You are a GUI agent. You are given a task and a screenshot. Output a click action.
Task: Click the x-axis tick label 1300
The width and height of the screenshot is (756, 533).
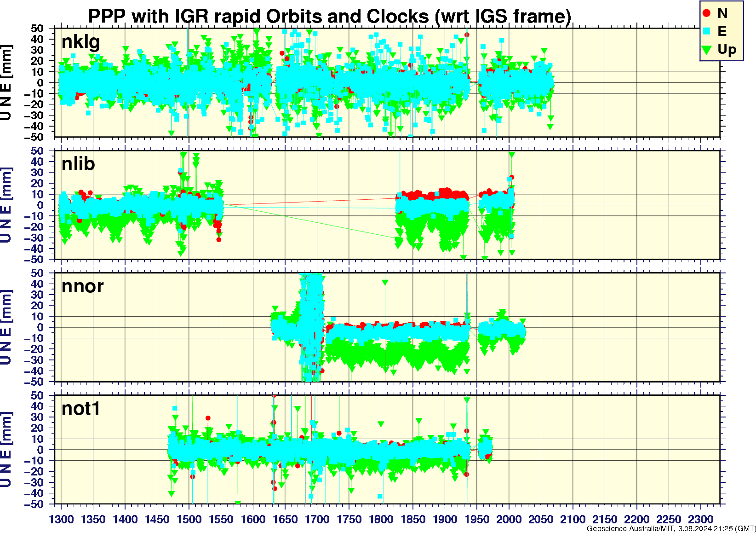click(x=61, y=519)
